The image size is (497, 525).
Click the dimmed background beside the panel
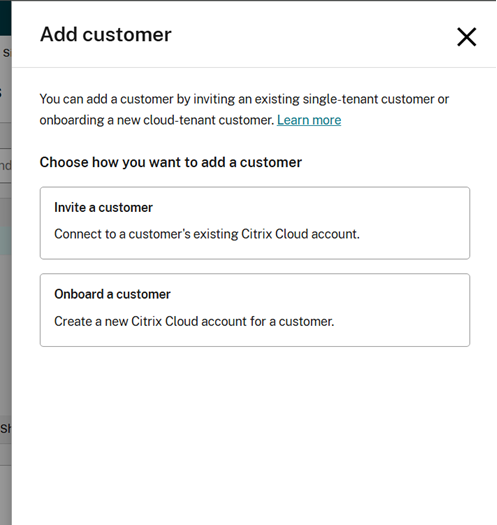point(5,335)
